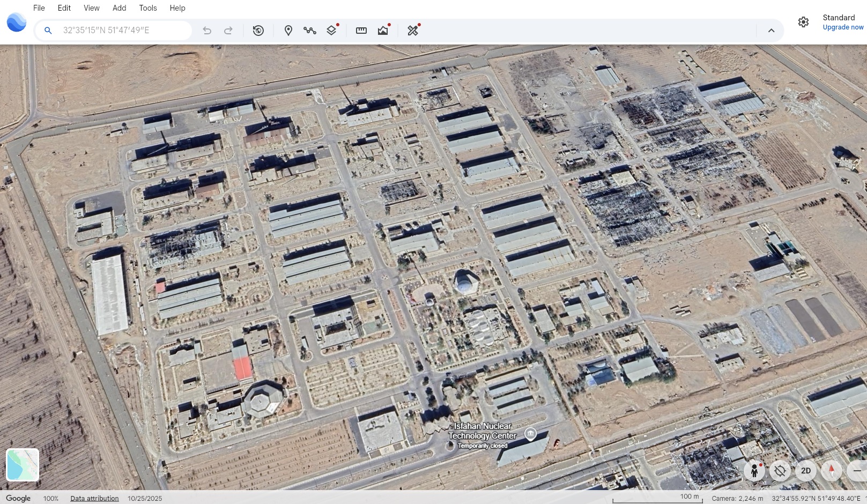Screen dimensions: 867x504
Task: Click the Isfahan Nuclear Technology Center place marker
Action: 530,434
